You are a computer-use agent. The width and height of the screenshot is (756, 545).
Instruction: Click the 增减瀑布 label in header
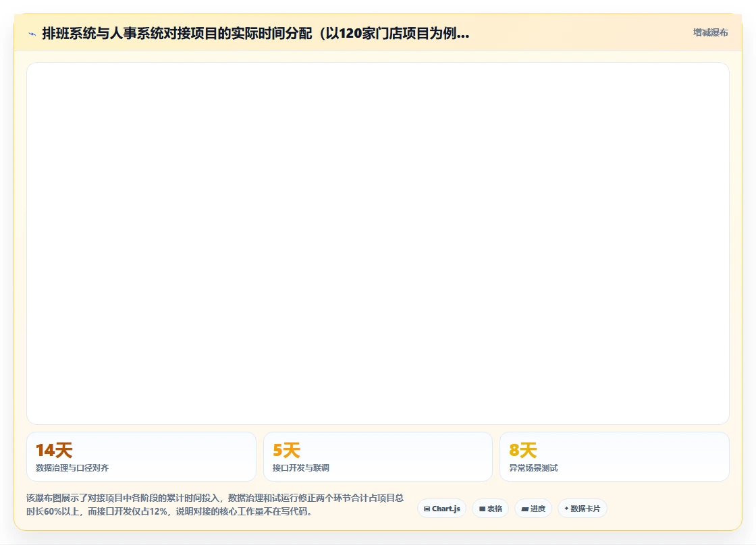point(710,33)
